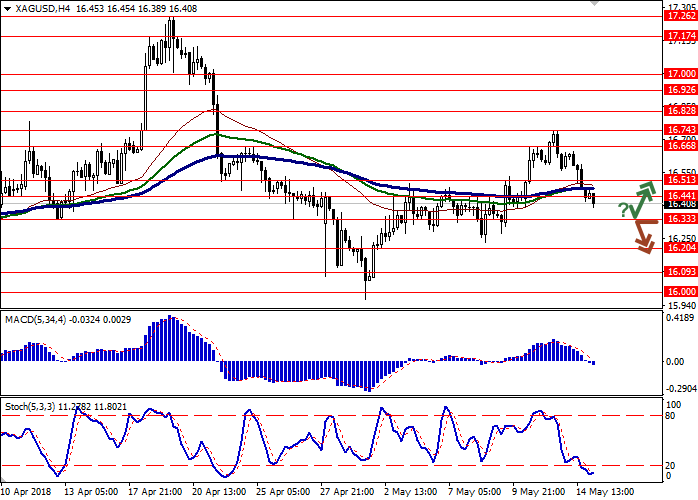Select the 16.000 support level label

(x=682, y=292)
